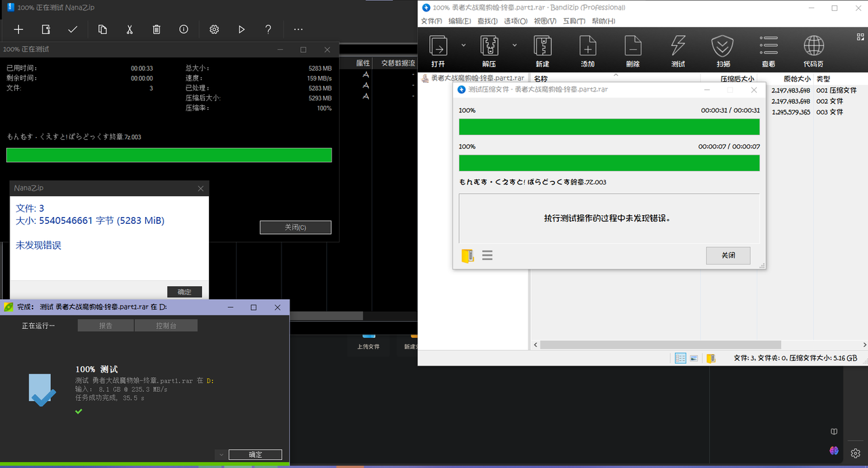Click the upper green progress bar in Bandizip
Image resolution: width=868 pixels, height=468 pixels.
609,127
